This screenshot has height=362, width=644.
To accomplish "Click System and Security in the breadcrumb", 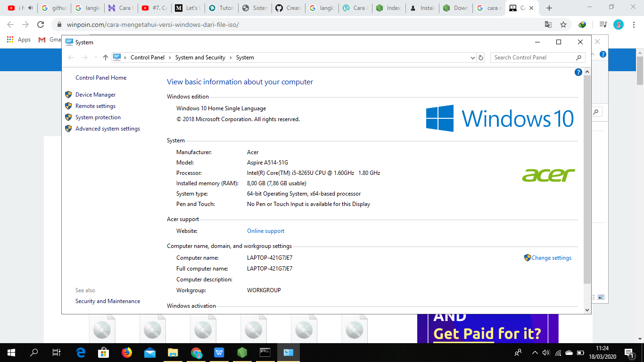I will coord(200,58).
